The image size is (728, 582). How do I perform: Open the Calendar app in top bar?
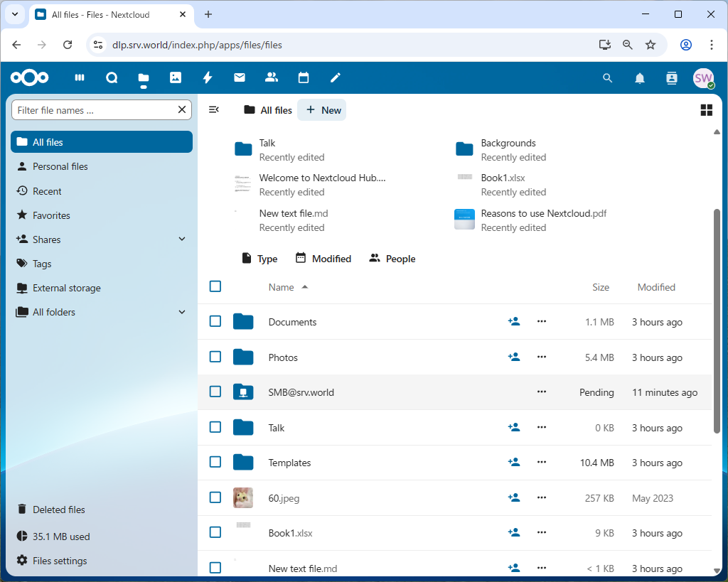pyautogui.click(x=304, y=78)
